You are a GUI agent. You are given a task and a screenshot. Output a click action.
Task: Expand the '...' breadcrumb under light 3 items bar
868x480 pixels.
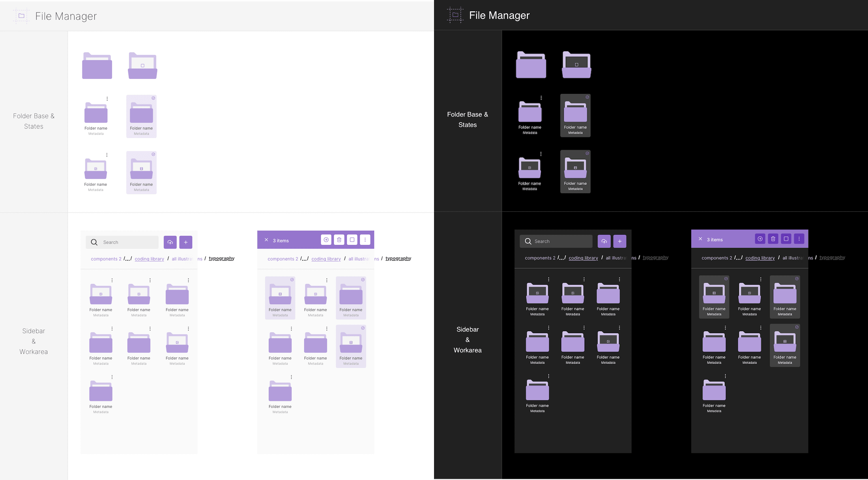304,259
